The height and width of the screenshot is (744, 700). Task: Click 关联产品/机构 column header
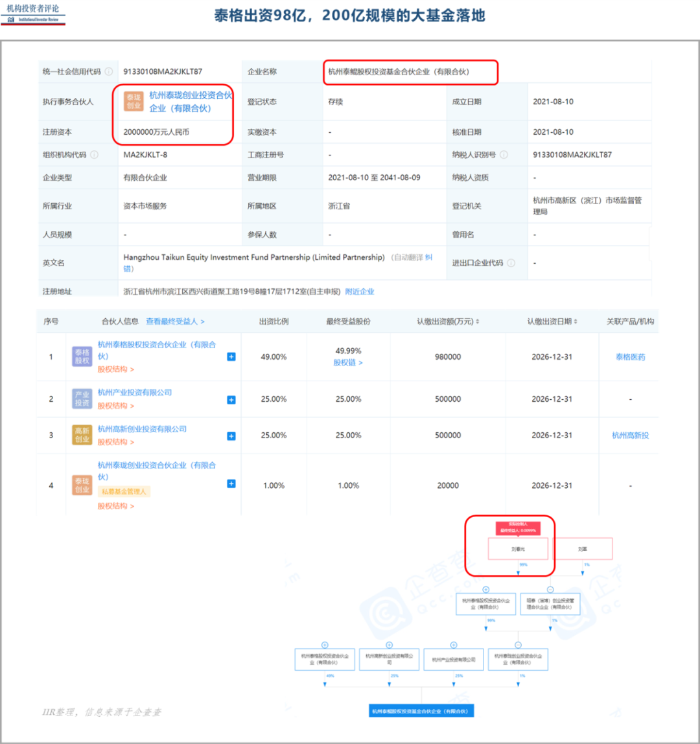(x=630, y=321)
